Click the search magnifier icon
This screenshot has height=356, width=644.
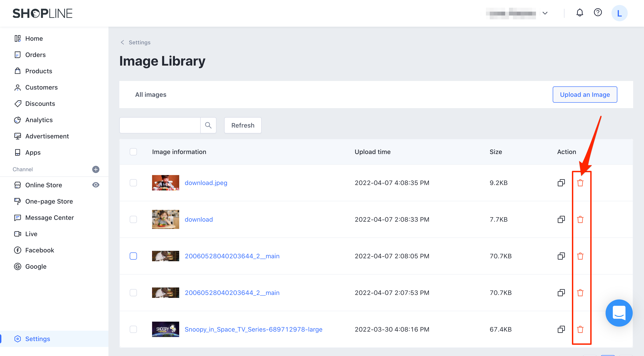208,125
